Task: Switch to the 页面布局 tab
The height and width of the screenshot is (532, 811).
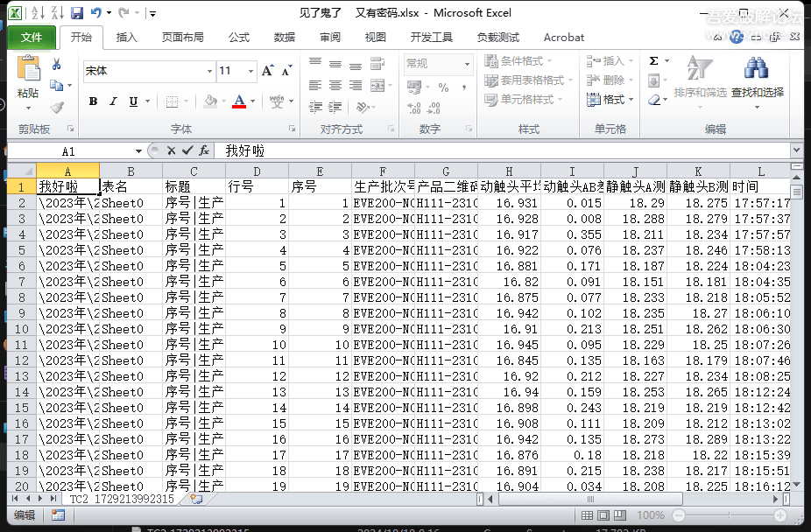Action: (182, 38)
